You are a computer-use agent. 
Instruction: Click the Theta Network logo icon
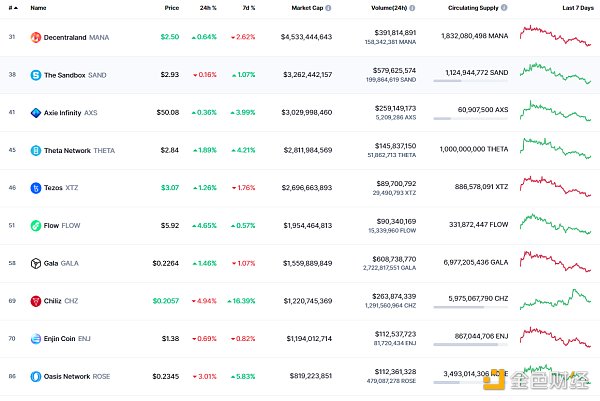pos(36,151)
